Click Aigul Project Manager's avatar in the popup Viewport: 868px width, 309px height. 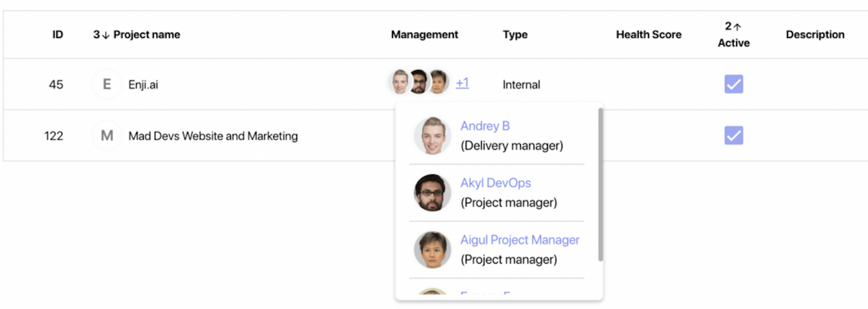point(432,250)
